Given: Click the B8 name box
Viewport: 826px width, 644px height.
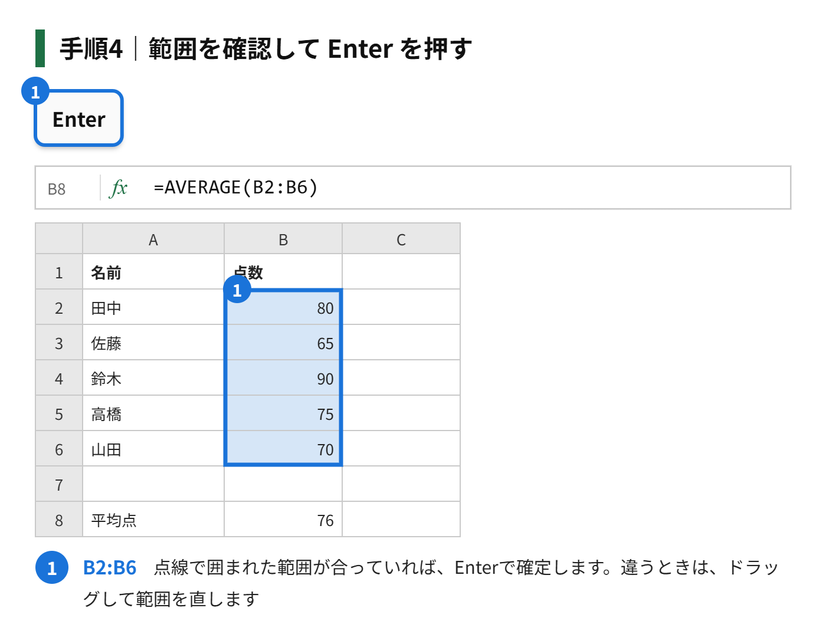Looking at the screenshot, I should (57, 189).
